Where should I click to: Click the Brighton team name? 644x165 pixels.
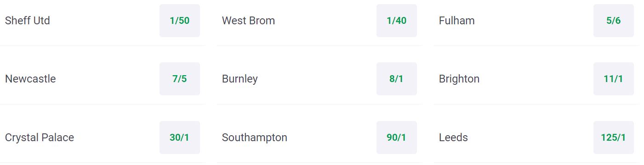click(459, 79)
